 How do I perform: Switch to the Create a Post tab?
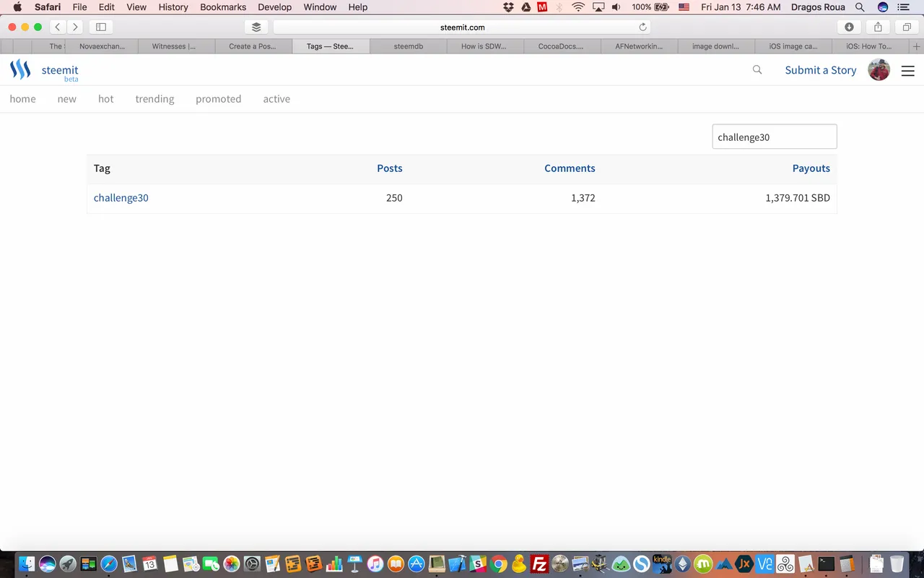coord(253,46)
